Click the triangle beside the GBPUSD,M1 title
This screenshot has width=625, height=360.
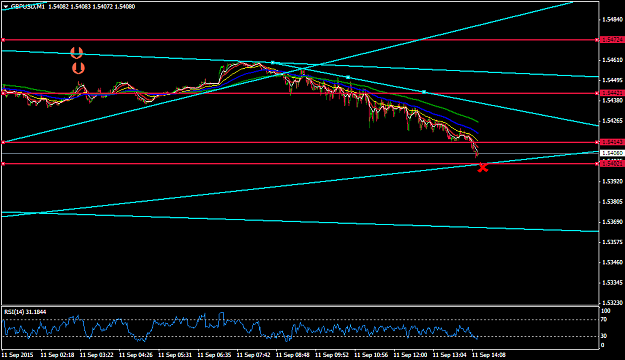[x=6, y=7]
